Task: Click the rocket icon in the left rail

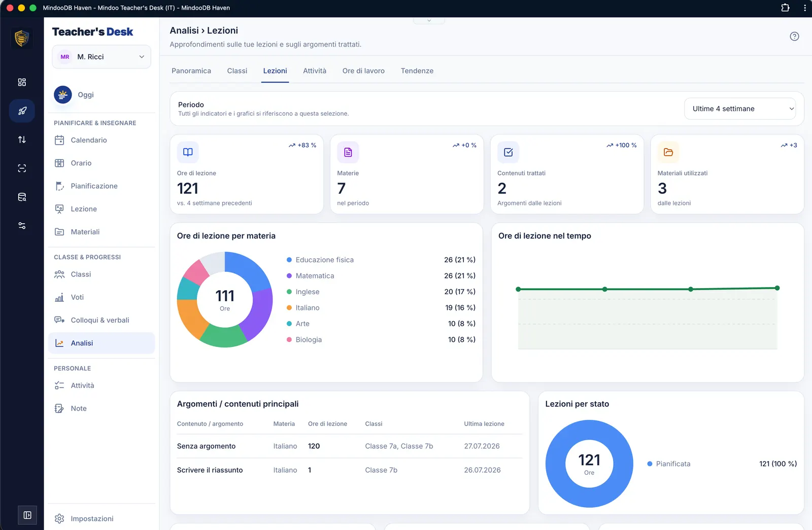Action: pyautogui.click(x=22, y=111)
